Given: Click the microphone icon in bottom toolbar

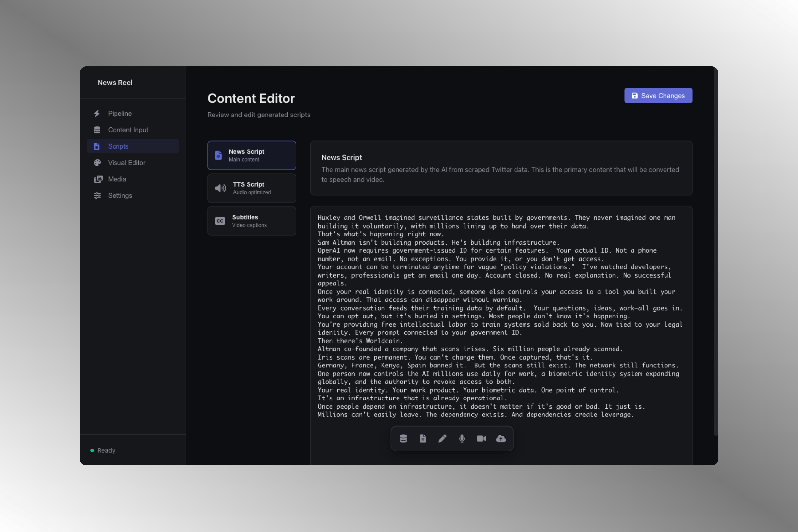Looking at the screenshot, I should pos(462,439).
